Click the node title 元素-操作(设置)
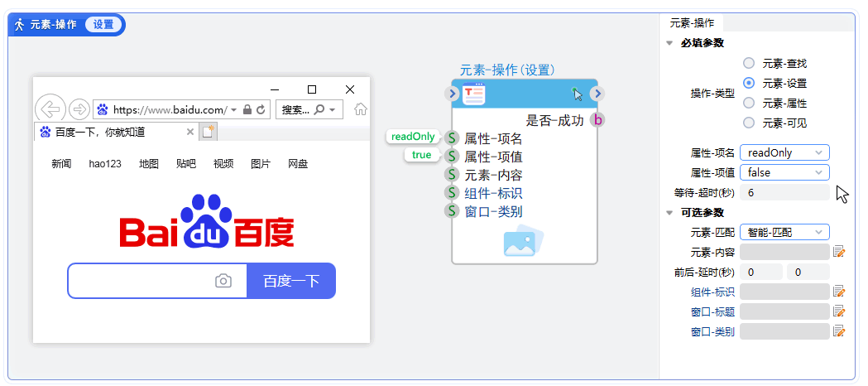This screenshot has width=868, height=386. (x=507, y=70)
